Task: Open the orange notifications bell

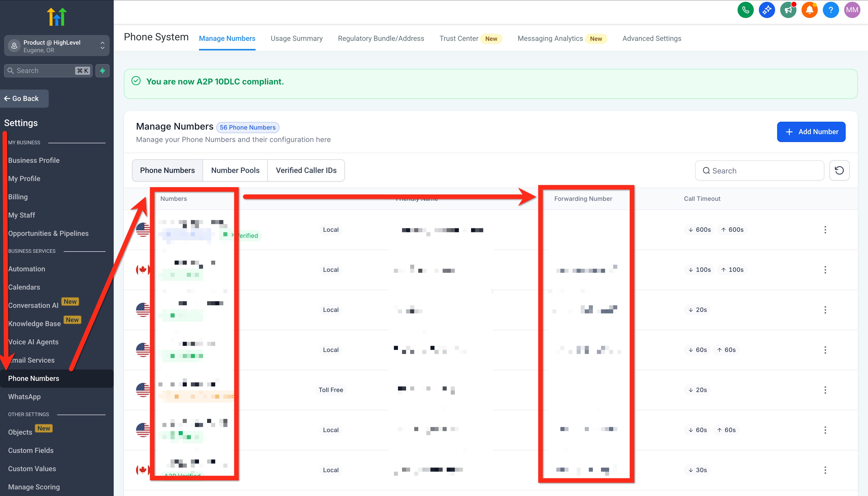Action: [x=809, y=10]
